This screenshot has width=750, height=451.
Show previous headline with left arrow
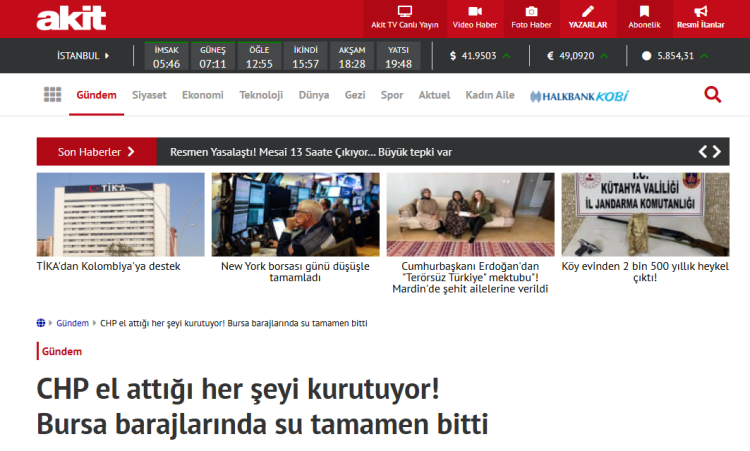[703, 152]
